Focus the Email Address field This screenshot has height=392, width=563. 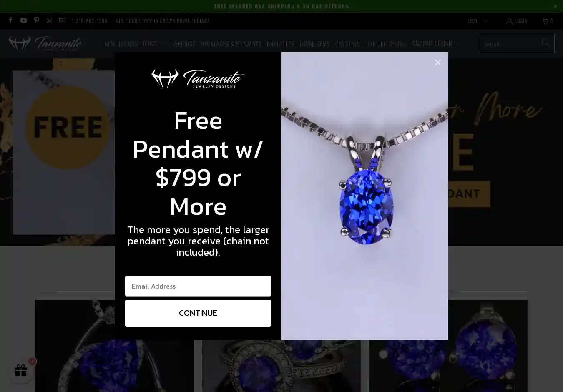click(198, 286)
